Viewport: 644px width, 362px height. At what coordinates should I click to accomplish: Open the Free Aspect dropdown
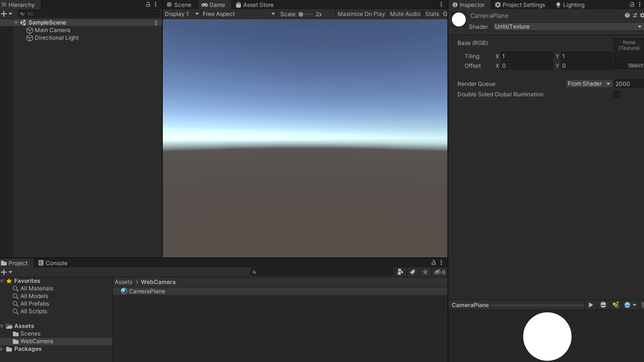[x=238, y=14]
